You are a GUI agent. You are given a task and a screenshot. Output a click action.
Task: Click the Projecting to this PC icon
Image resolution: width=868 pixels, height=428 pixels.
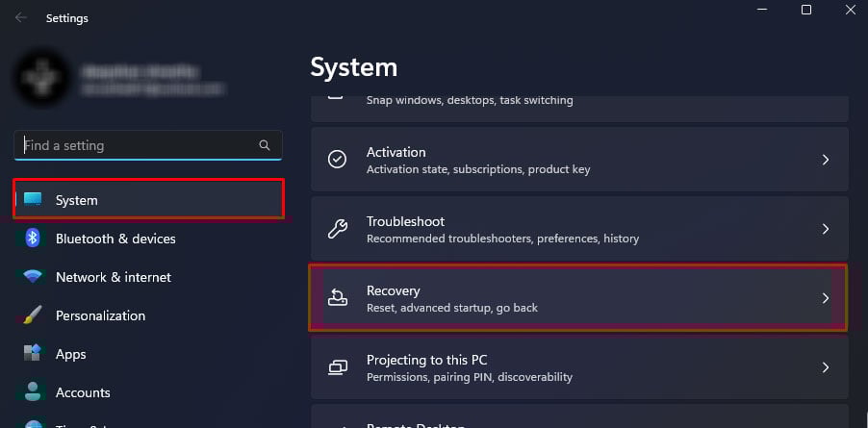[x=337, y=367]
